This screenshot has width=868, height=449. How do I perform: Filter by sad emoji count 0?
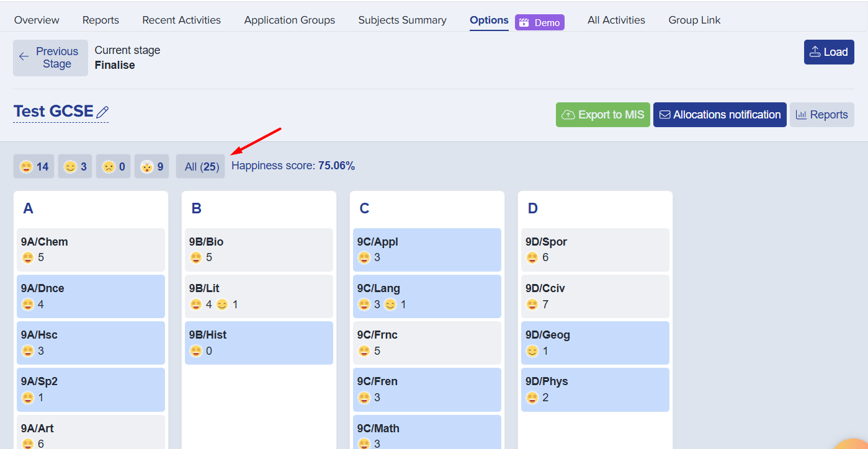pos(113,166)
